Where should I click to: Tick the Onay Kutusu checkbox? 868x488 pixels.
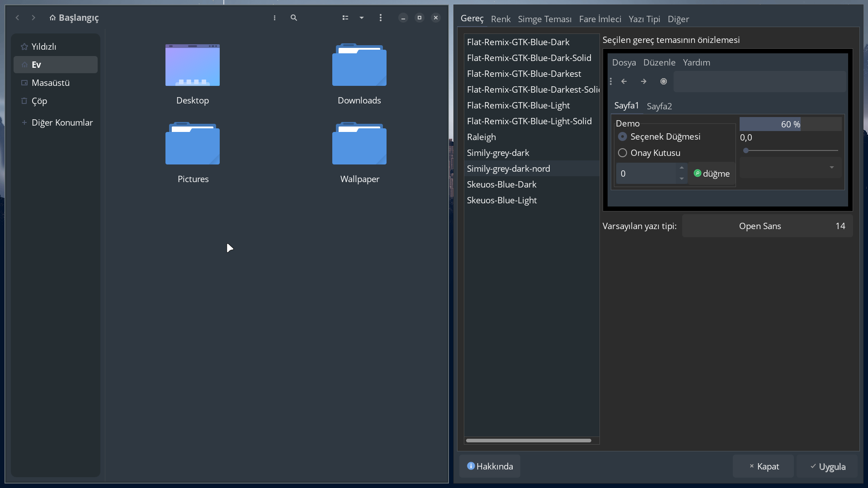click(x=623, y=153)
